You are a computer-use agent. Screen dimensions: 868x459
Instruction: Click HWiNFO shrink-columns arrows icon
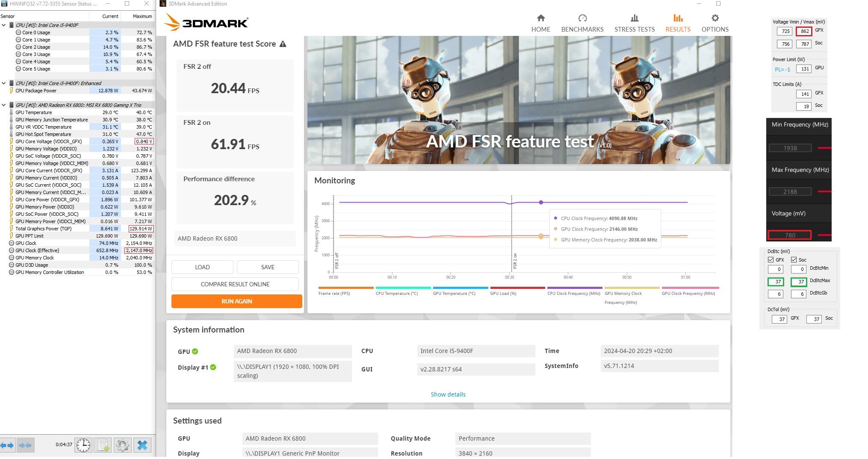(x=25, y=445)
